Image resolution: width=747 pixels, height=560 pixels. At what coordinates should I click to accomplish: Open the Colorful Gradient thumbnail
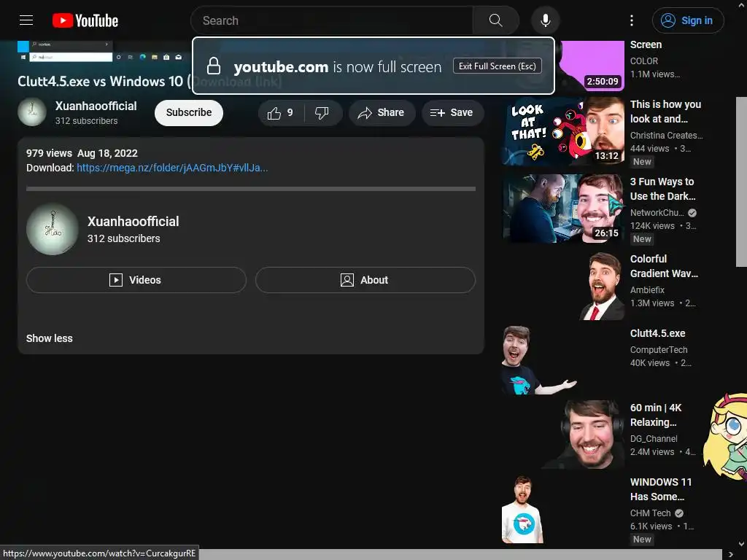(x=562, y=286)
